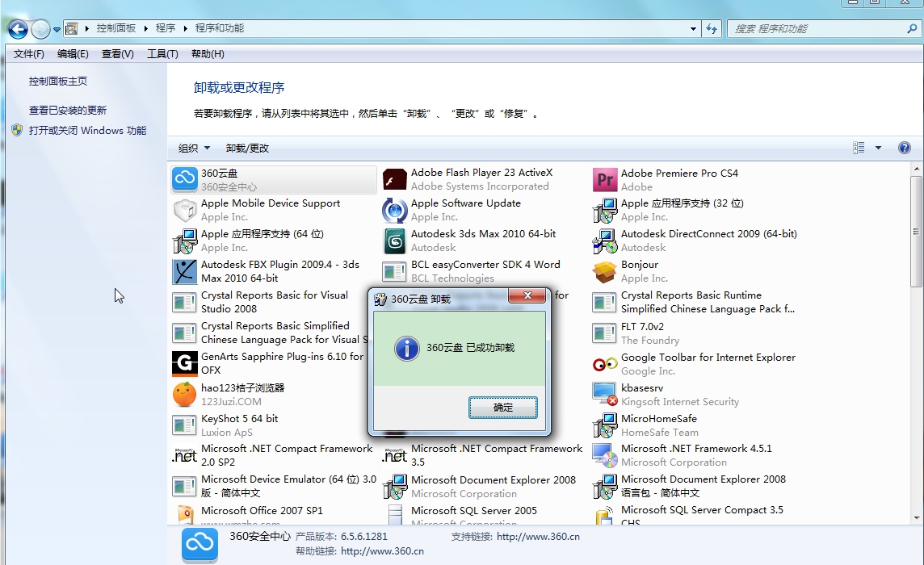Expand the address bar history dropdown
Image resolution: width=924 pixels, height=565 pixels.
click(x=693, y=28)
